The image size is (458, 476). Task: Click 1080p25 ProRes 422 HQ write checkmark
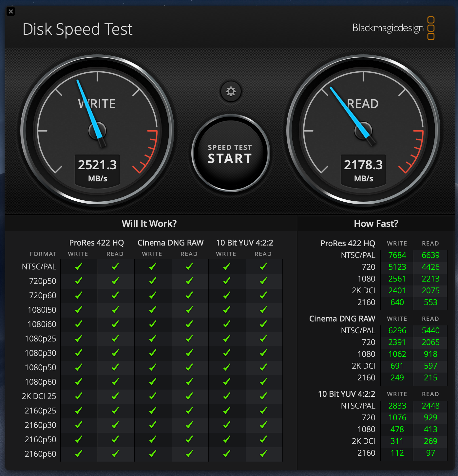tap(79, 339)
